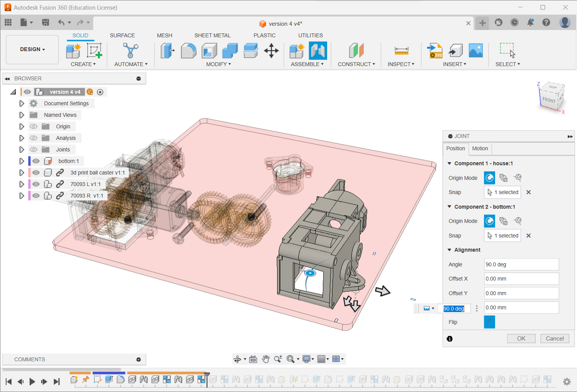Click the Measure tool in Inspect

[401, 51]
